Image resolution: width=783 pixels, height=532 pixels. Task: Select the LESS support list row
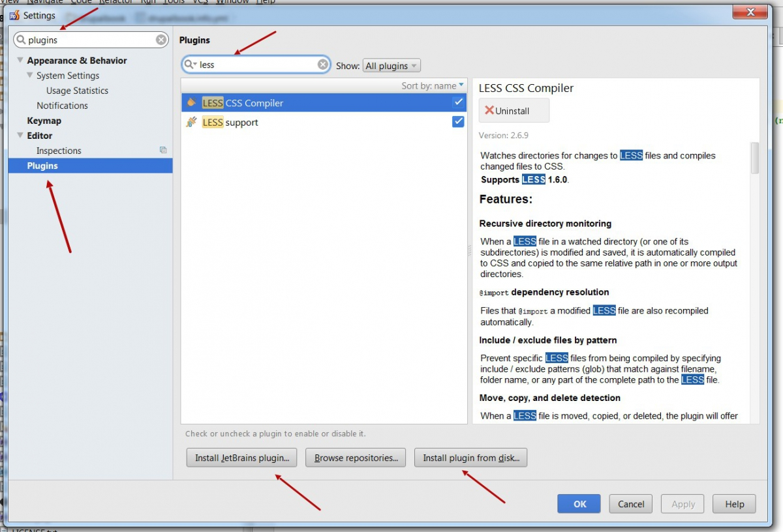(324, 122)
